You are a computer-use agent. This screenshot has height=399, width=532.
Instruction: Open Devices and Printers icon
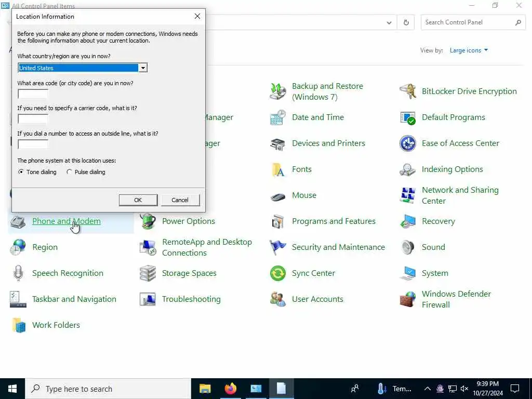point(278,143)
